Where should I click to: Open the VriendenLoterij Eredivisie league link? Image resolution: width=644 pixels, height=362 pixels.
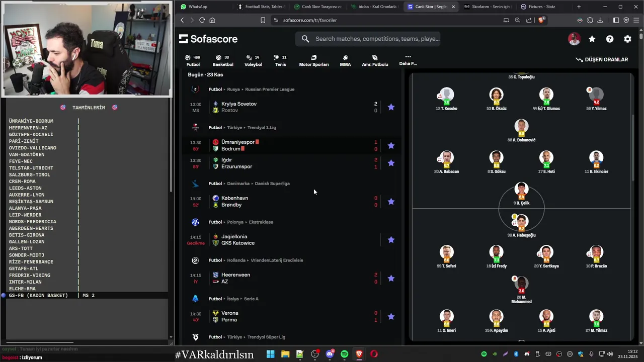coord(277,260)
